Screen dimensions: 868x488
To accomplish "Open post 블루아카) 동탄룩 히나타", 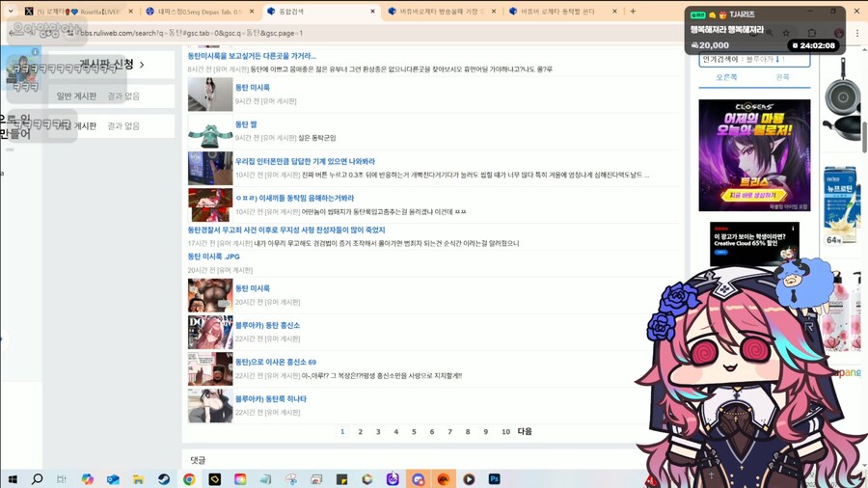I will point(271,399).
